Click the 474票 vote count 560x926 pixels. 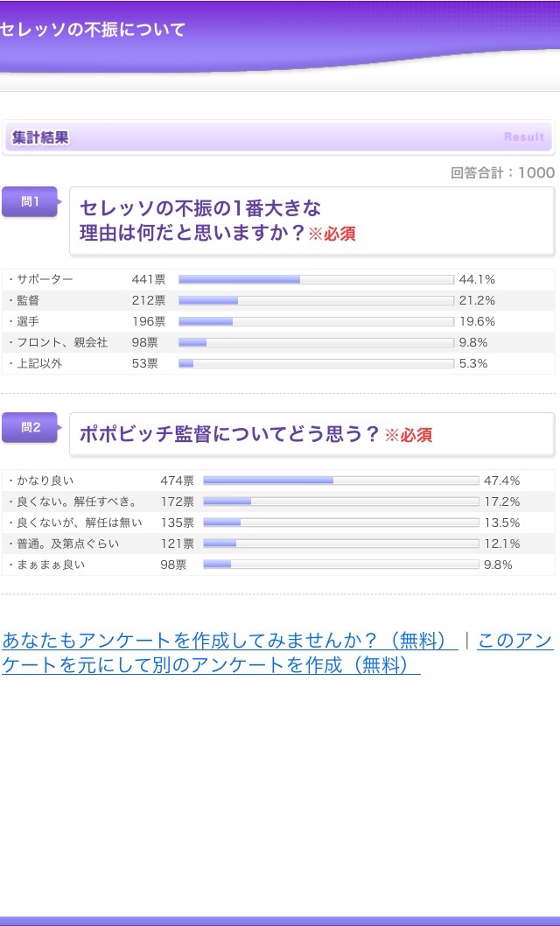[x=177, y=481]
